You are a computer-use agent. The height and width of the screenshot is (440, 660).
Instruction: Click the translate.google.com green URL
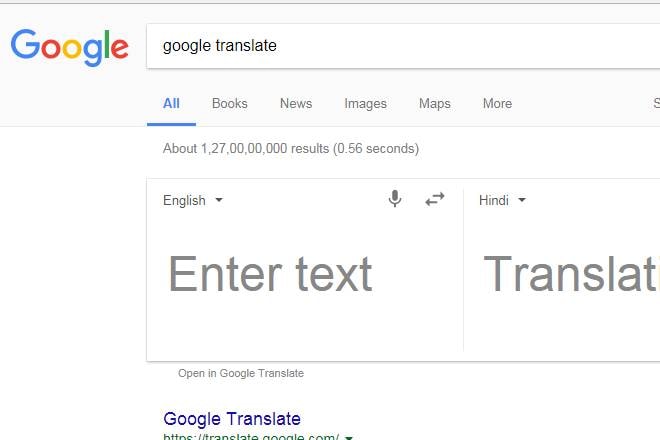[x=251, y=437]
